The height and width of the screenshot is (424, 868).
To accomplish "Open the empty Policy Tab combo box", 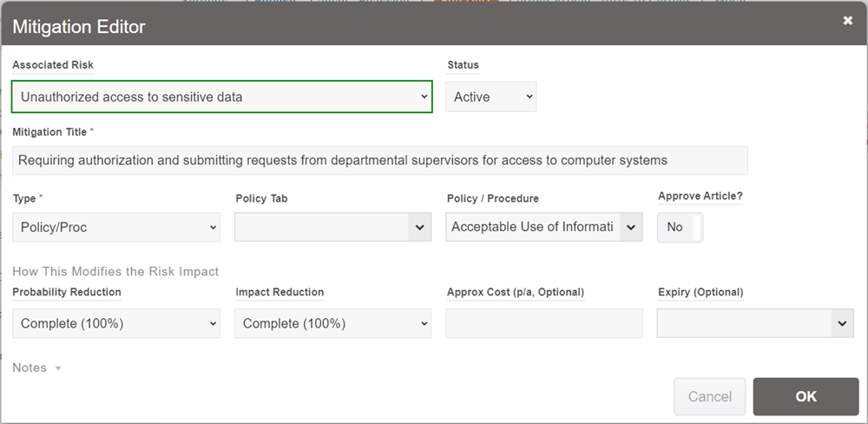I will (x=332, y=228).
